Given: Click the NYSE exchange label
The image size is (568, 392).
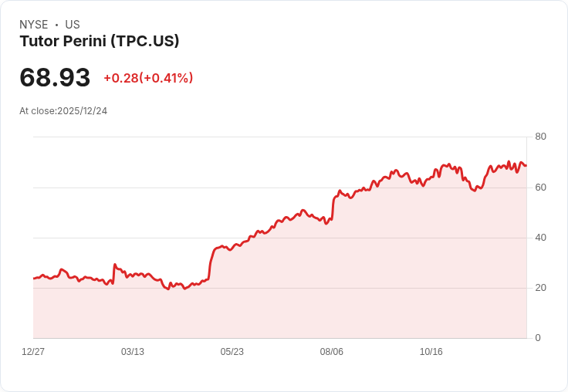Looking at the screenshot, I should point(34,25).
